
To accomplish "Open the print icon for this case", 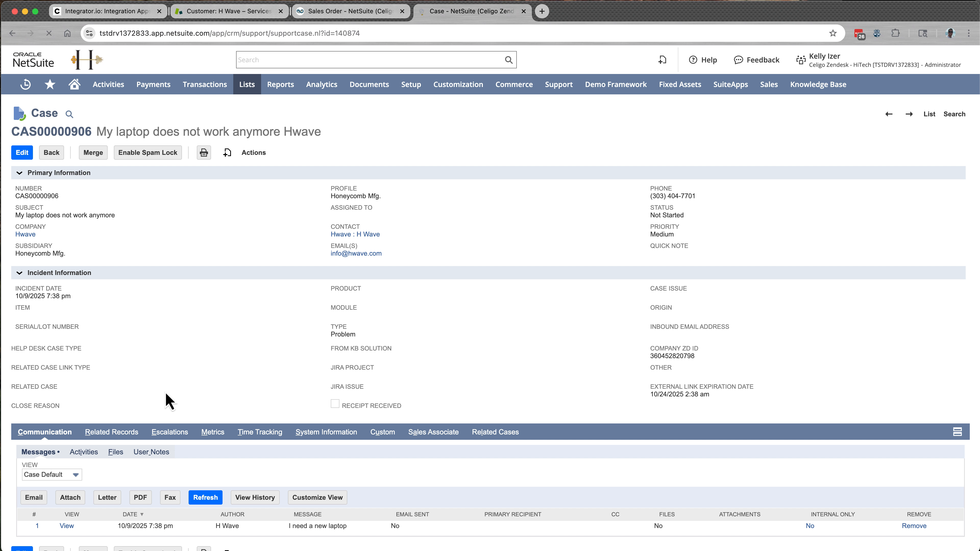I will coord(204,153).
